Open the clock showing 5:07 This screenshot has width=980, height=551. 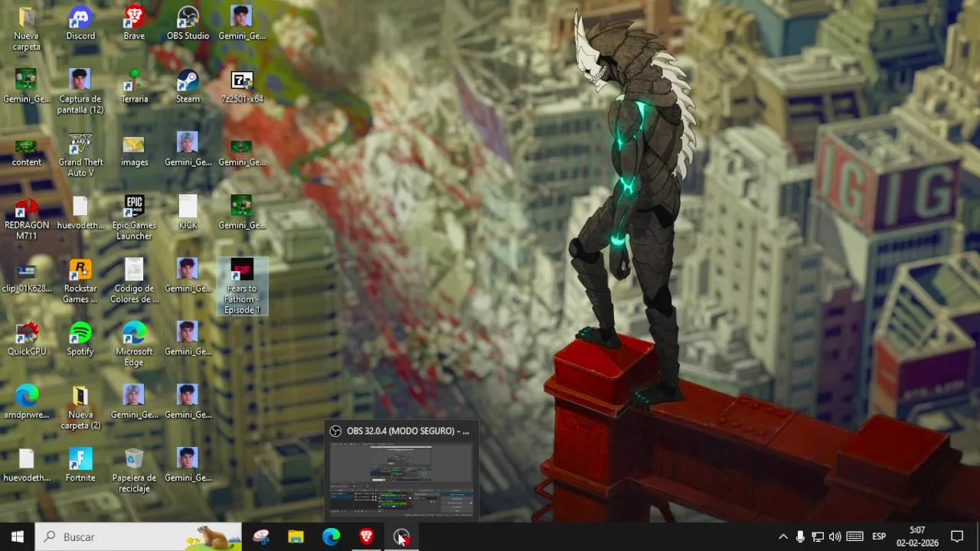(917, 536)
